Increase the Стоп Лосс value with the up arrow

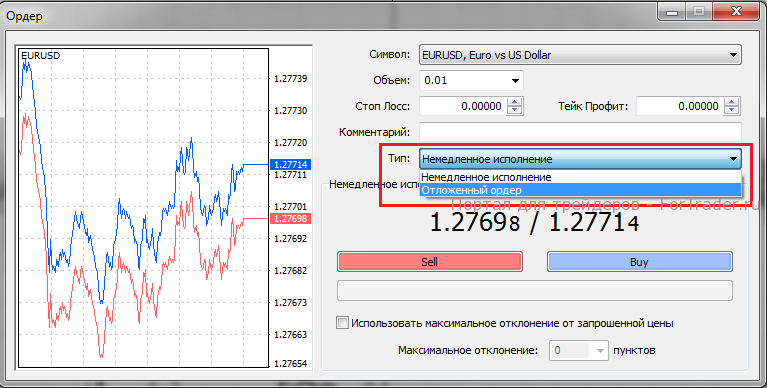tap(515, 102)
